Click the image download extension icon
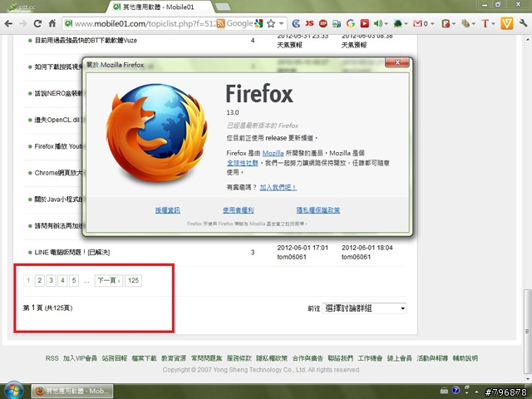This screenshot has width=532, height=399. [337, 23]
